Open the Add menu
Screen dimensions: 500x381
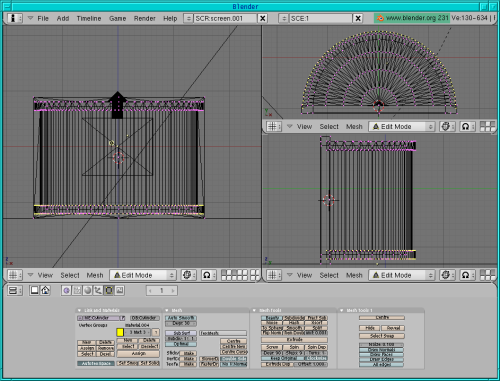coord(63,18)
